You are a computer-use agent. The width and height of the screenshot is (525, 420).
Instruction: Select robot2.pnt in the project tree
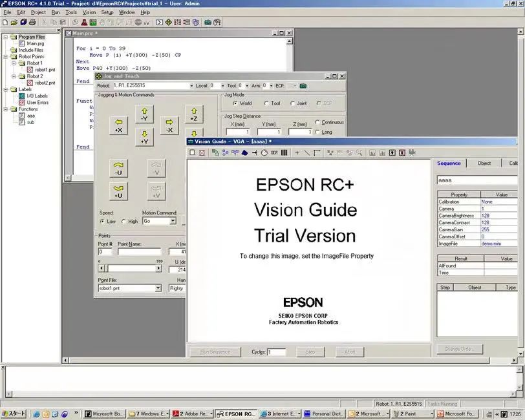45,83
